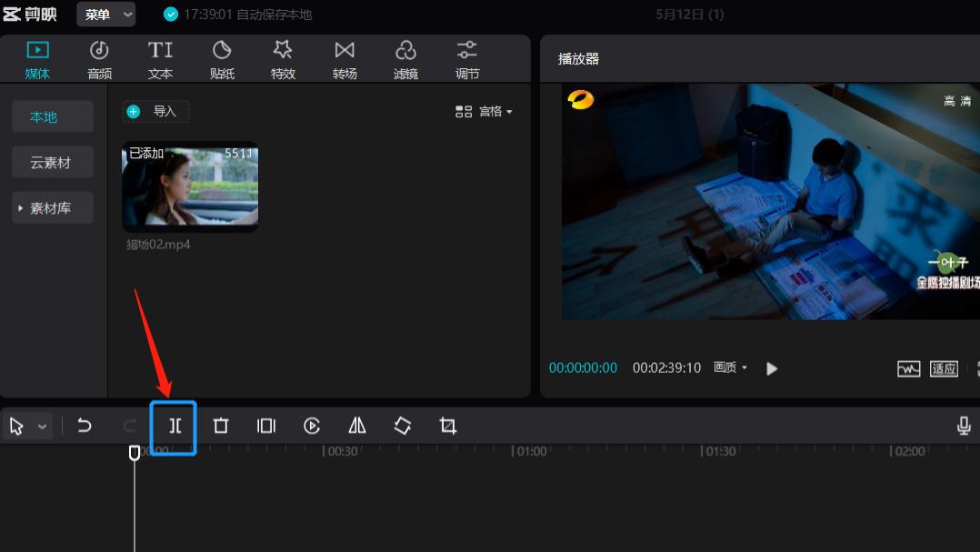
Task: Click the reverse playback icon
Action: [x=312, y=426]
